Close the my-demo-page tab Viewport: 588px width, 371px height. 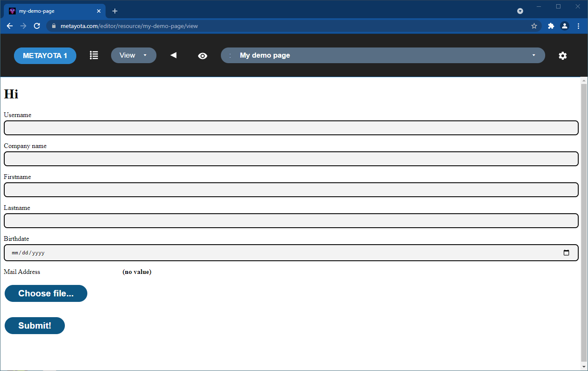tap(99, 11)
